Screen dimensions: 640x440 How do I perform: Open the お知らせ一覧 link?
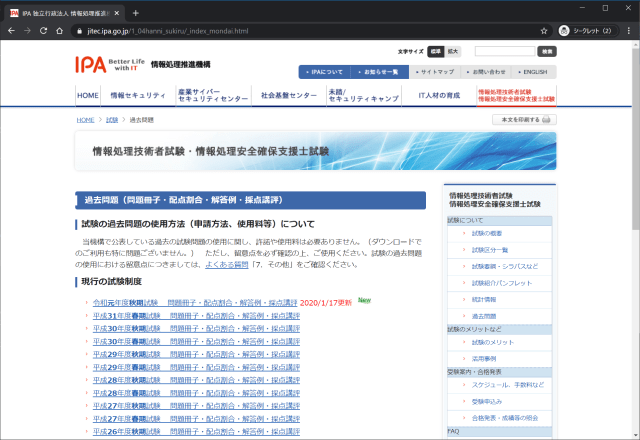coord(380,72)
